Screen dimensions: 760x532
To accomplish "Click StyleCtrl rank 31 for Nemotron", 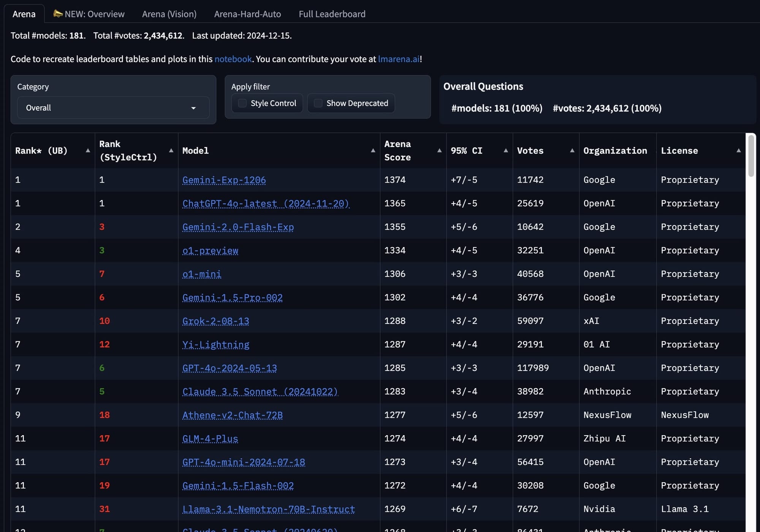I will point(104,509).
